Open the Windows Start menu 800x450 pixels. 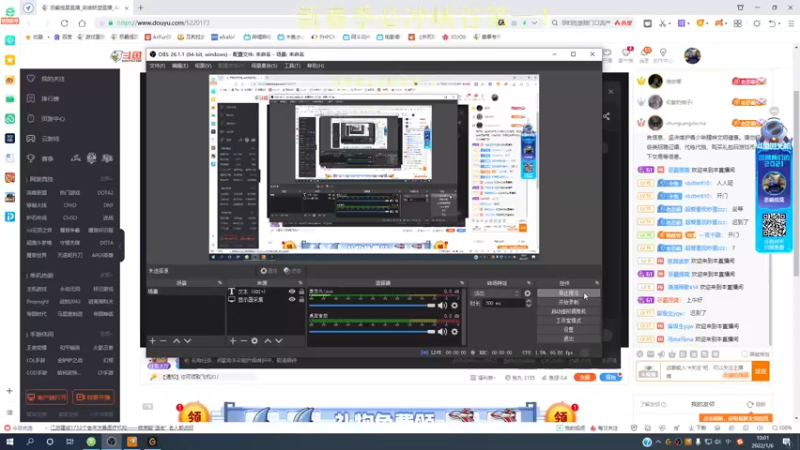(x=10, y=442)
